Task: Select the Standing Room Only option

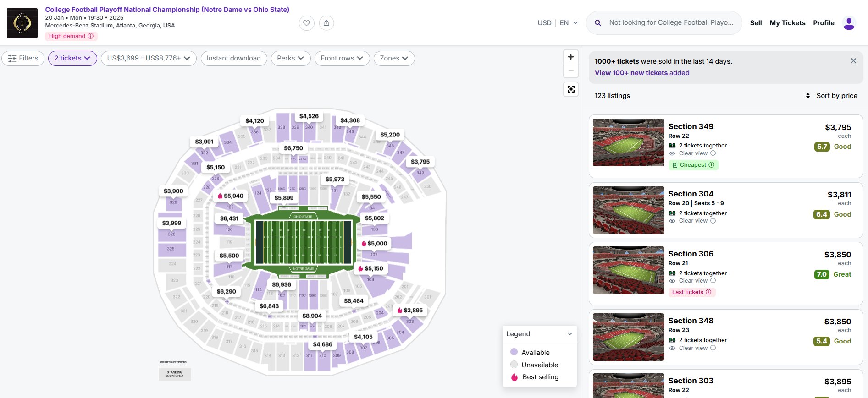Action: (x=175, y=374)
